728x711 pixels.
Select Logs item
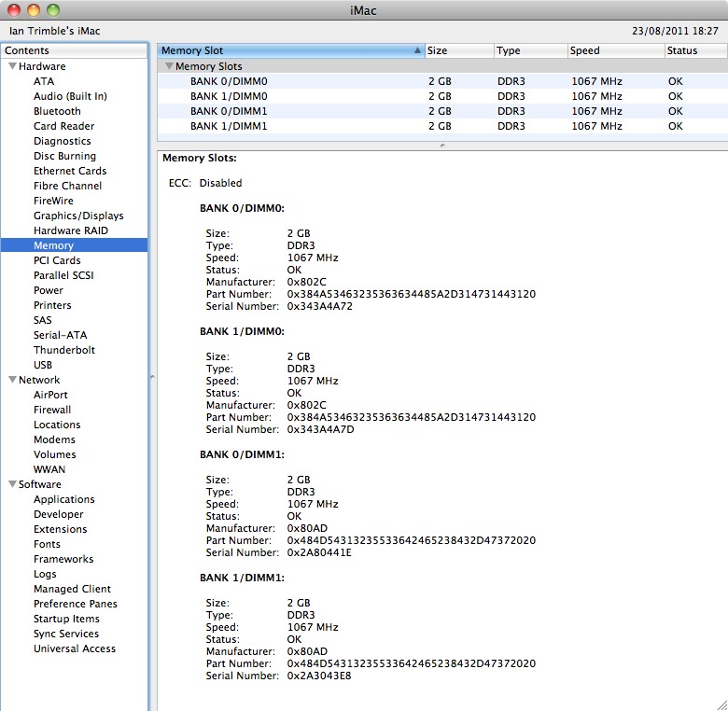(x=45, y=574)
